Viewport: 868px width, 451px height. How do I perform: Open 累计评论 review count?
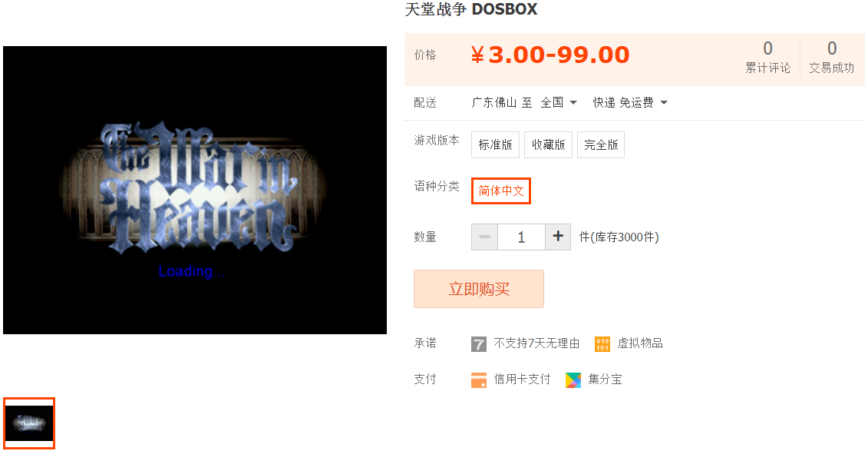(x=767, y=57)
